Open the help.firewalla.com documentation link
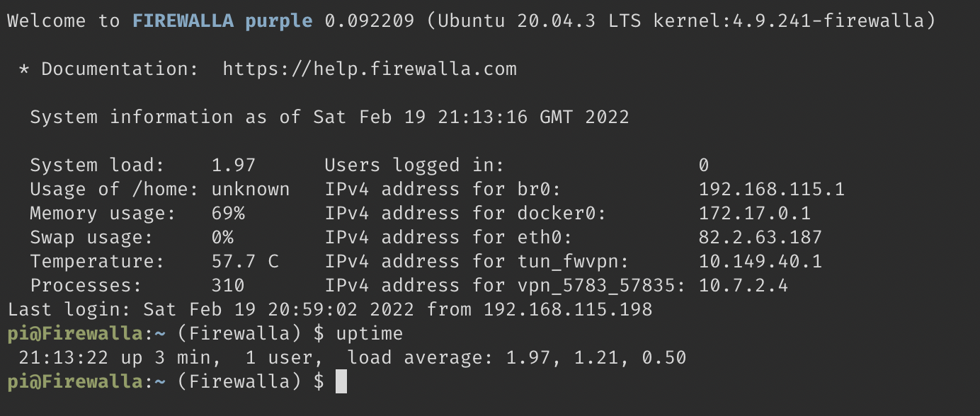Viewport: 980px width, 416px height. pos(370,69)
